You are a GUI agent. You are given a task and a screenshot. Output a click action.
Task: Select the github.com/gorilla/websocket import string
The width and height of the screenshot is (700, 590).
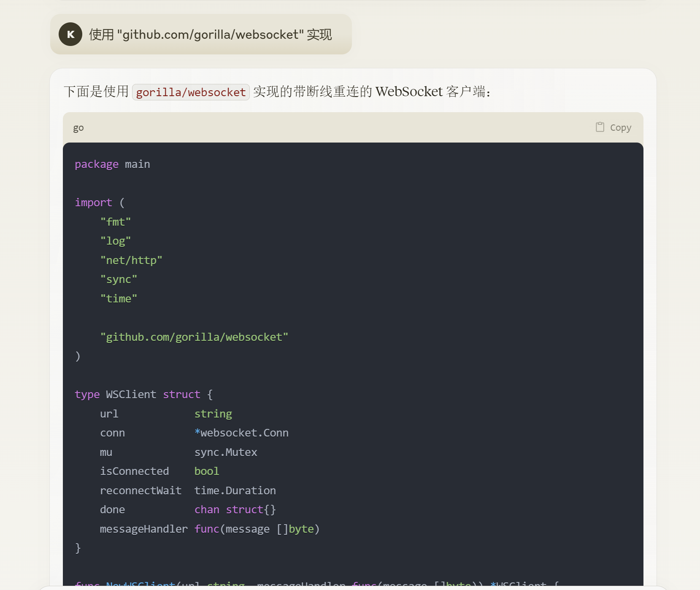[195, 337]
